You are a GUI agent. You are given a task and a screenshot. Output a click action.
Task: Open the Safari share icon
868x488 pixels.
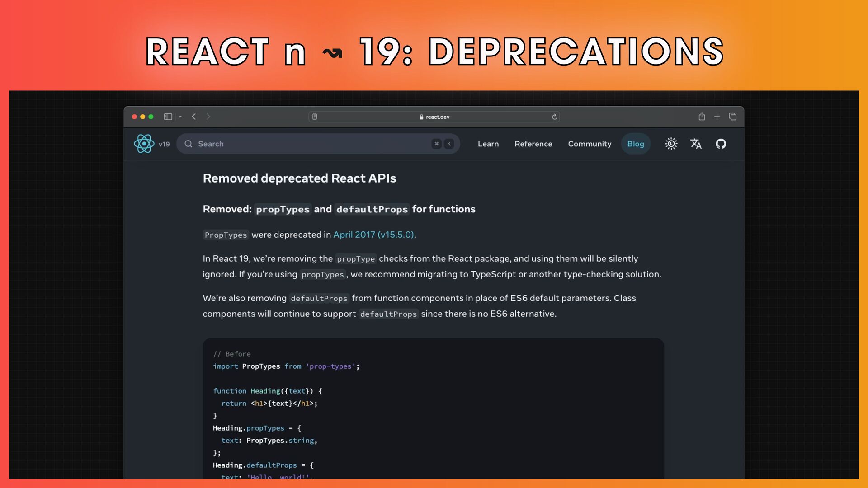pos(702,117)
